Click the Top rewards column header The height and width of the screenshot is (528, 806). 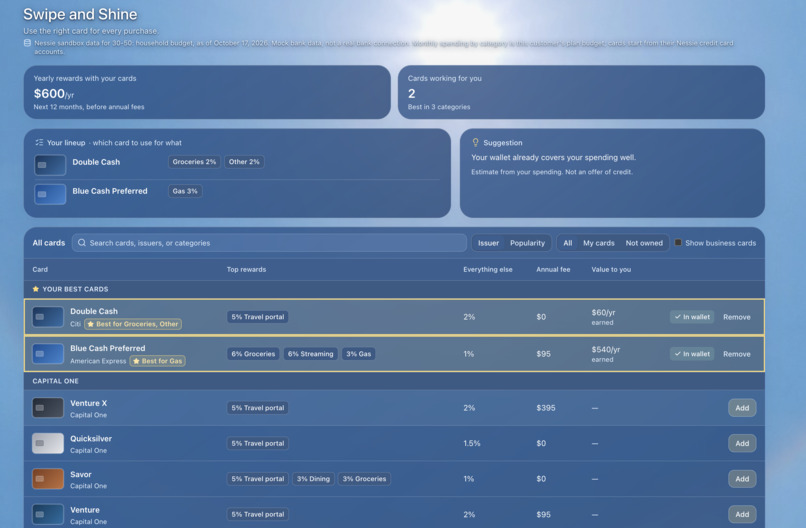tap(246, 269)
